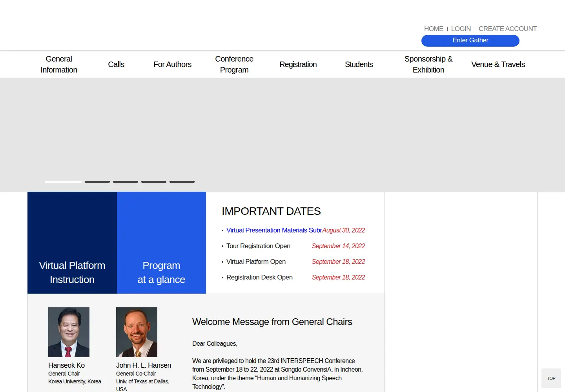Click the TOP button
Image resolution: width=565 pixels, height=392 pixels.
pyautogui.click(x=551, y=378)
